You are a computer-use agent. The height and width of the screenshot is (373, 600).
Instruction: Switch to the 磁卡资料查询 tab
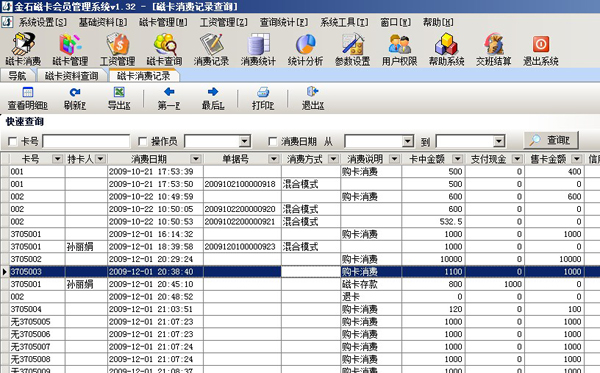coord(72,76)
